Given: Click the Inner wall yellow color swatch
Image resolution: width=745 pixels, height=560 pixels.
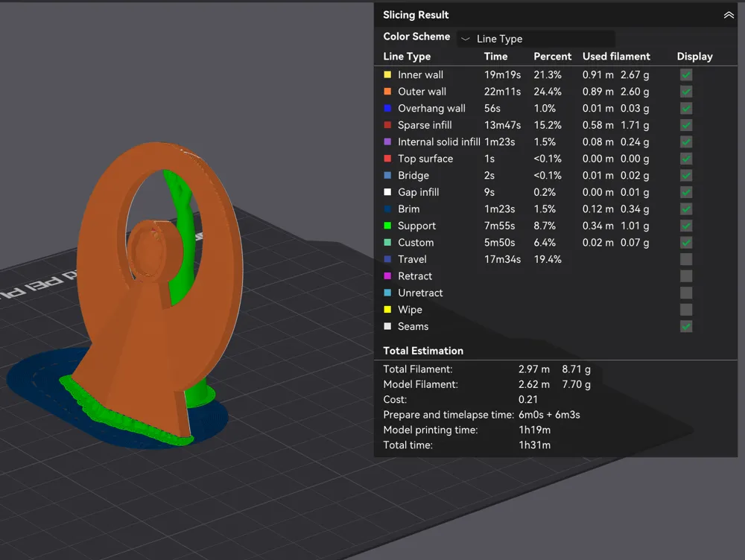Looking at the screenshot, I should point(387,74).
